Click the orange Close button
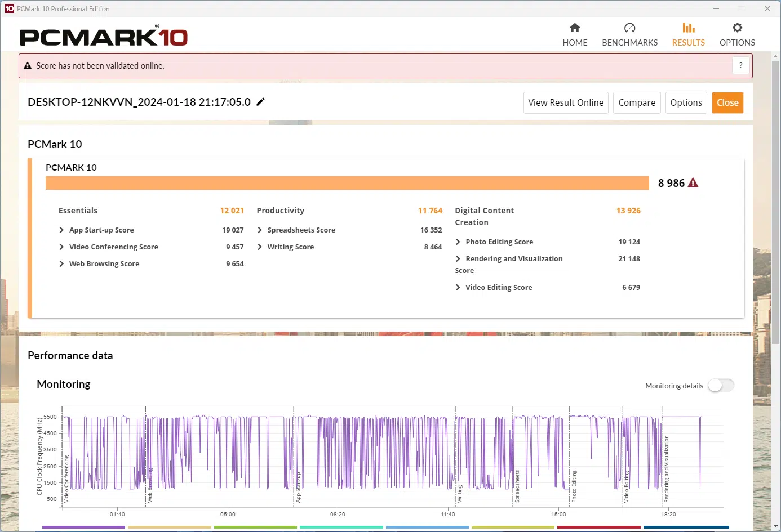 [x=727, y=102]
